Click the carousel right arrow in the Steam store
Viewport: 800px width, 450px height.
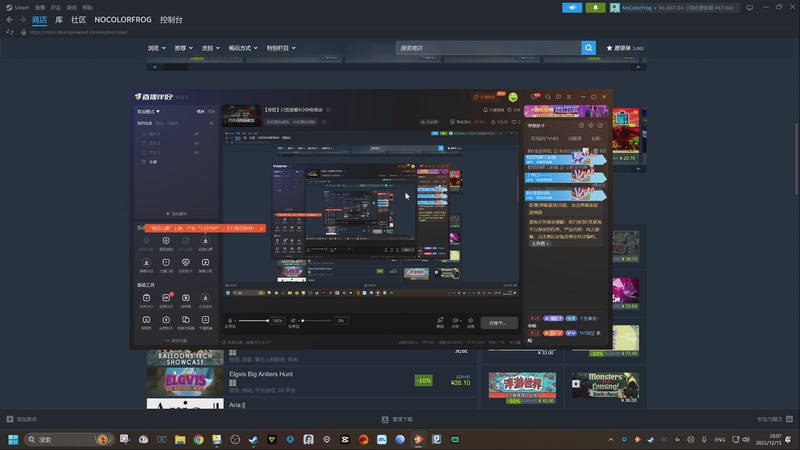click(x=638, y=67)
